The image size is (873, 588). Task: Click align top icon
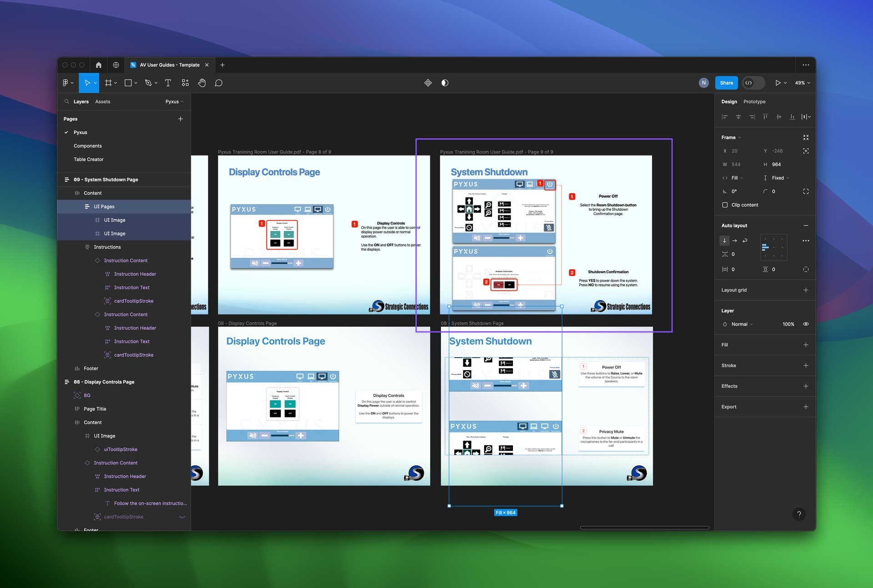[765, 117]
